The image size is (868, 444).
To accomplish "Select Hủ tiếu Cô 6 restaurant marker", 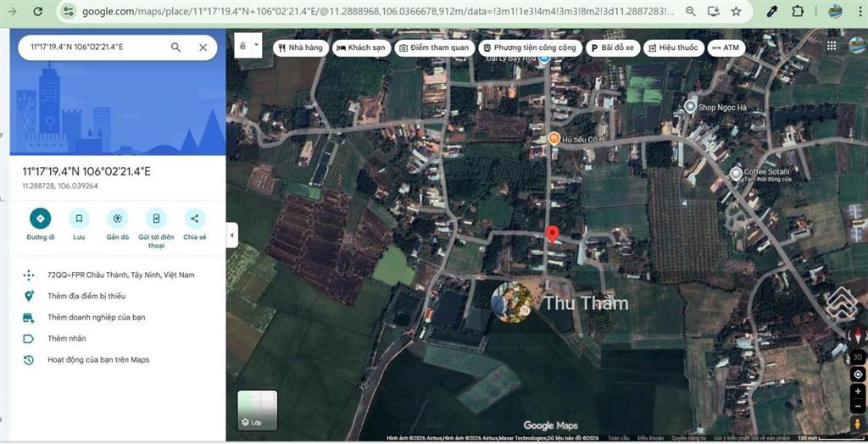I will point(554,139).
